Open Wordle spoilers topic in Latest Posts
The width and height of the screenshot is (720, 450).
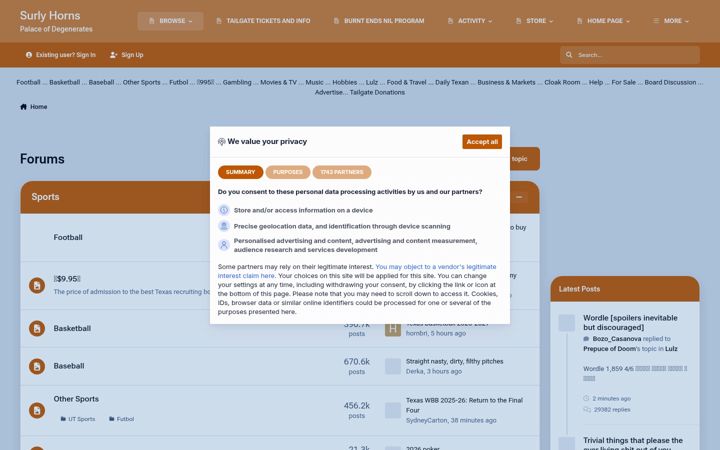coord(630,323)
